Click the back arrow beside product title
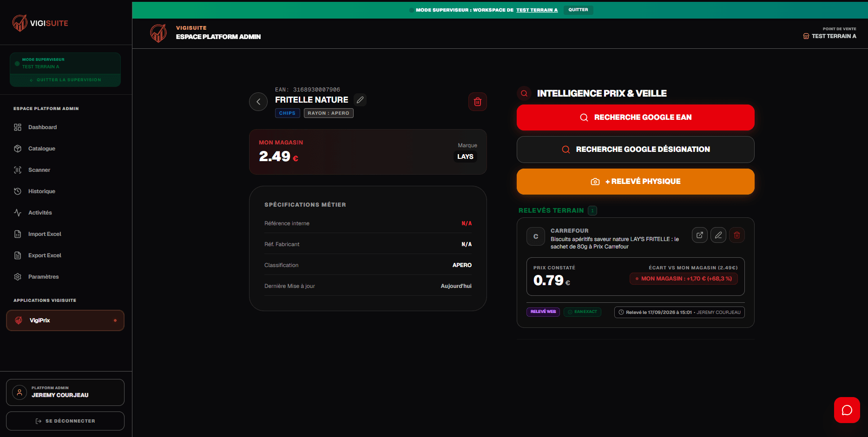The height and width of the screenshot is (437, 868). (258, 102)
